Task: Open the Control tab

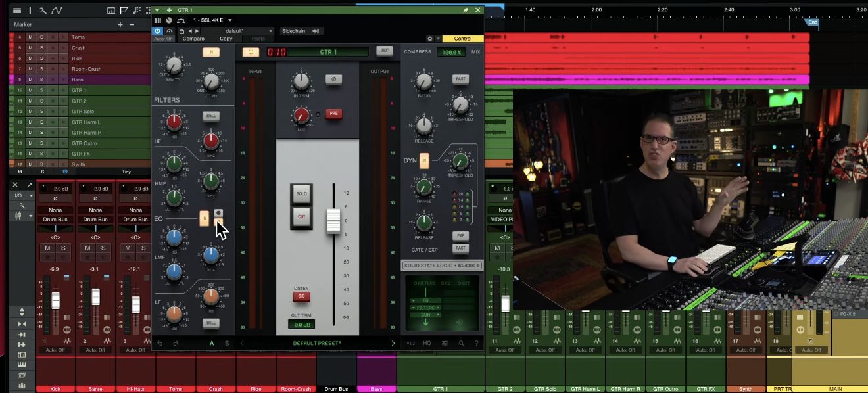Action: (463, 39)
